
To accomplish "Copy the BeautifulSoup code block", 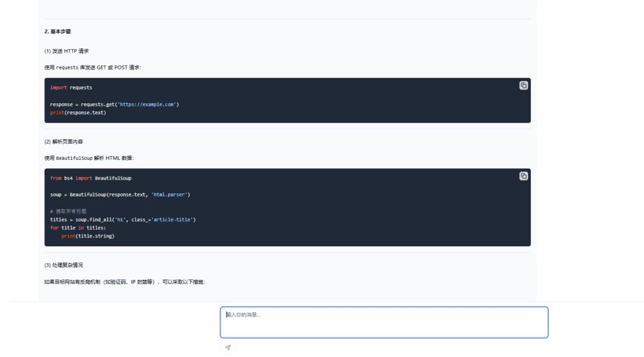I will tap(523, 176).
